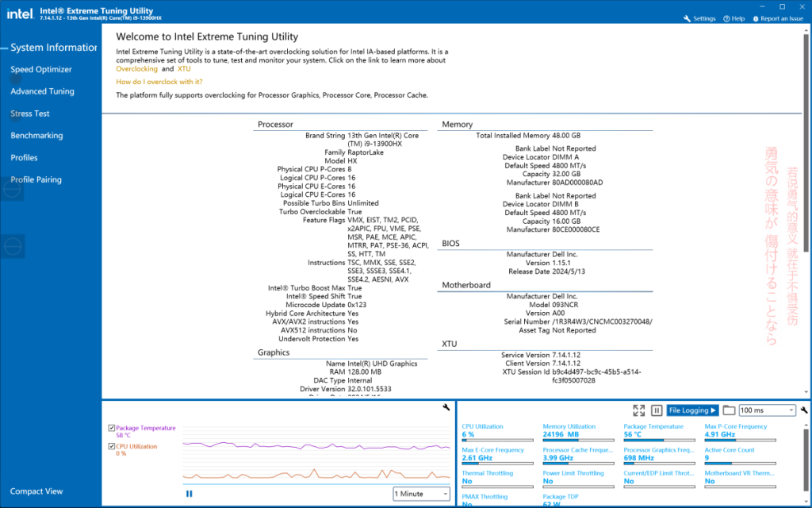Select the Active Core Count monitor
Viewport: 812px width, 508px height.
(740, 456)
